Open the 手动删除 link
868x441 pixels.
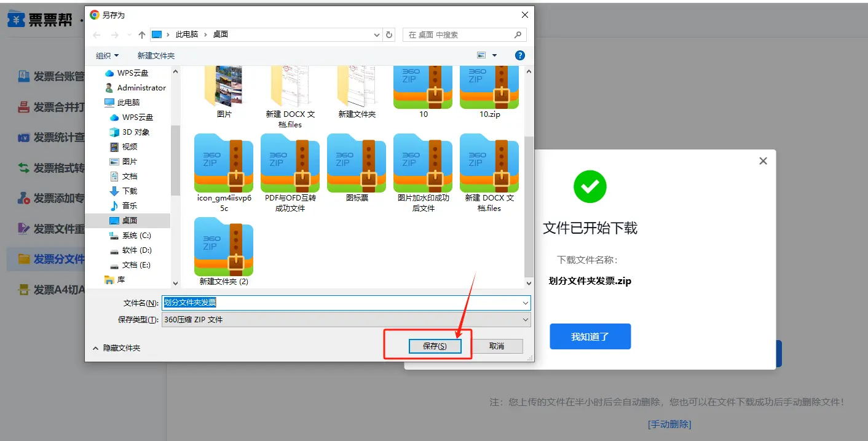[669, 424]
